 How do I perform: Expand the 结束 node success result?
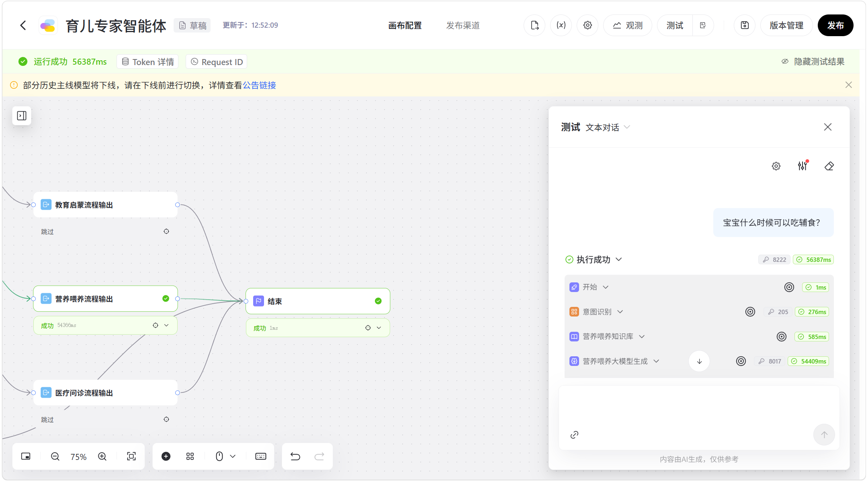pos(379,328)
